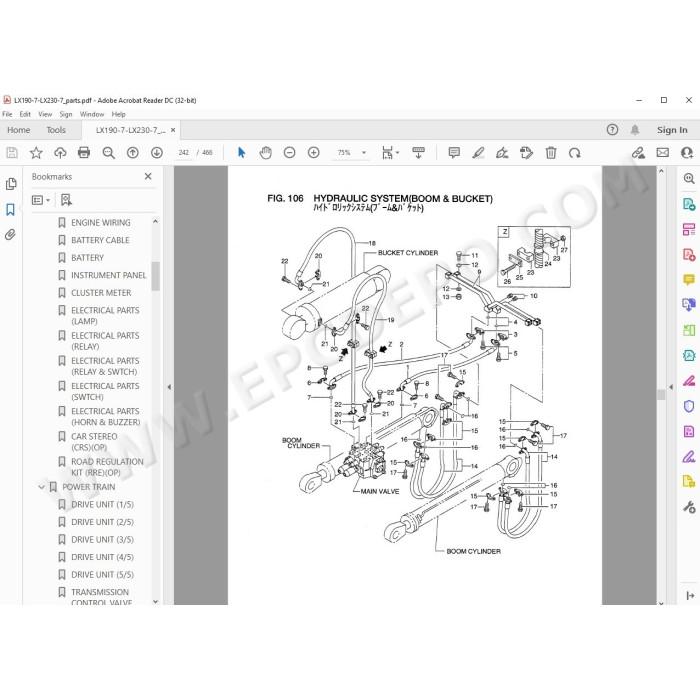Image resolution: width=700 pixels, height=700 pixels.
Task: Switch to the Tools tab
Action: [56, 130]
